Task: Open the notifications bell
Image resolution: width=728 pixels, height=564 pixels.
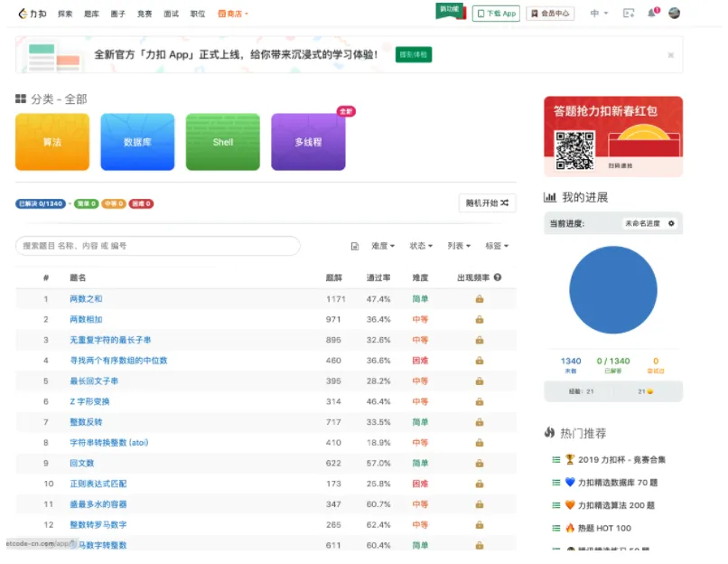Action: (651, 13)
